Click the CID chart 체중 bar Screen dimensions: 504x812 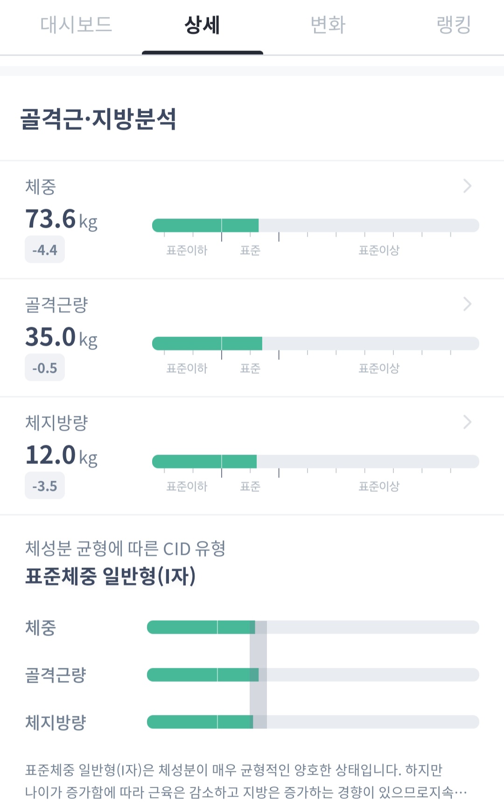313,627
